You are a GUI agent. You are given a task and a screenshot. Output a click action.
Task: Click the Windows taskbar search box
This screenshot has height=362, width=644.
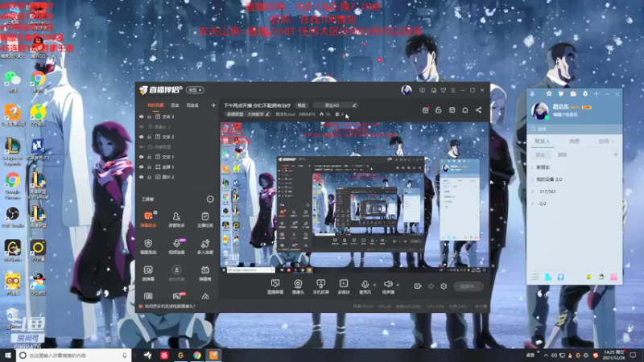tap(74, 356)
